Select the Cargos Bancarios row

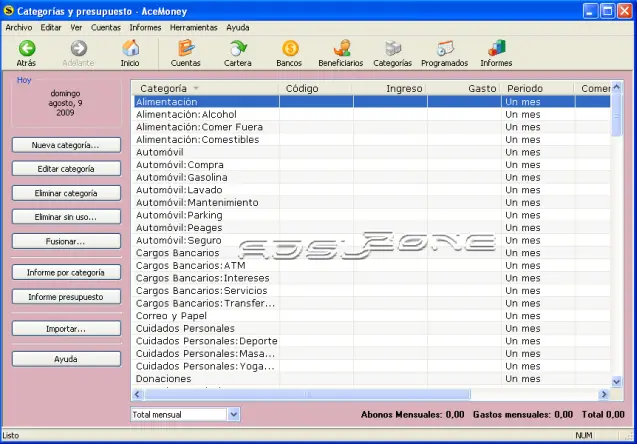(372, 253)
